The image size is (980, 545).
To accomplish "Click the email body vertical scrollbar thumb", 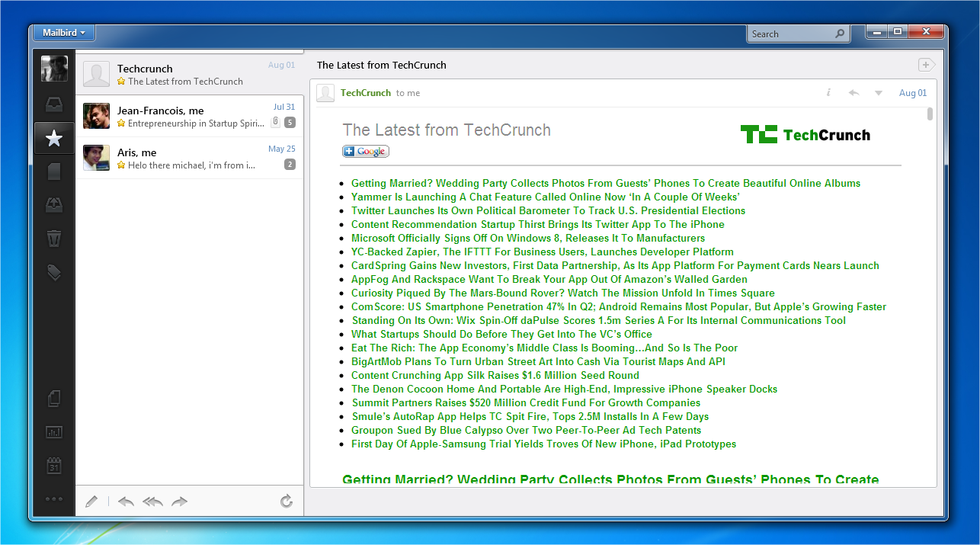I will coord(930,114).
